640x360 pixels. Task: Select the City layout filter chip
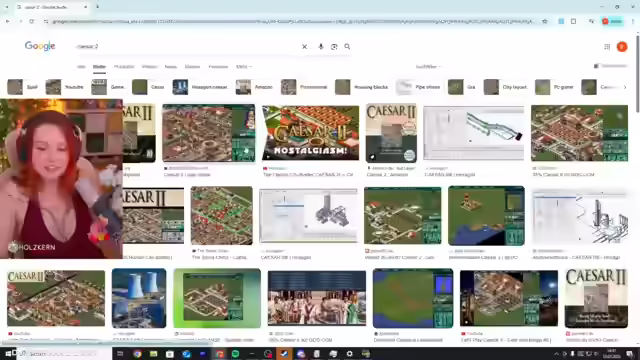(x=507, y=87)
